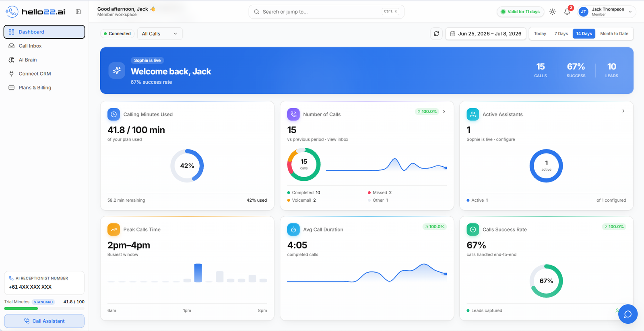Click the AI Receptionist Number phone icon
This screenshot has width=644, height=331.
(x=11, y=278)
